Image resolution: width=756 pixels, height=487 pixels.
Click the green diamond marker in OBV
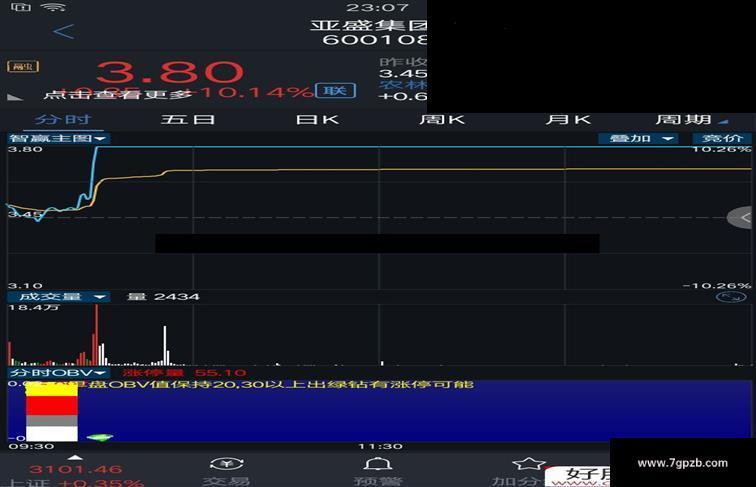tap(100, 437)
